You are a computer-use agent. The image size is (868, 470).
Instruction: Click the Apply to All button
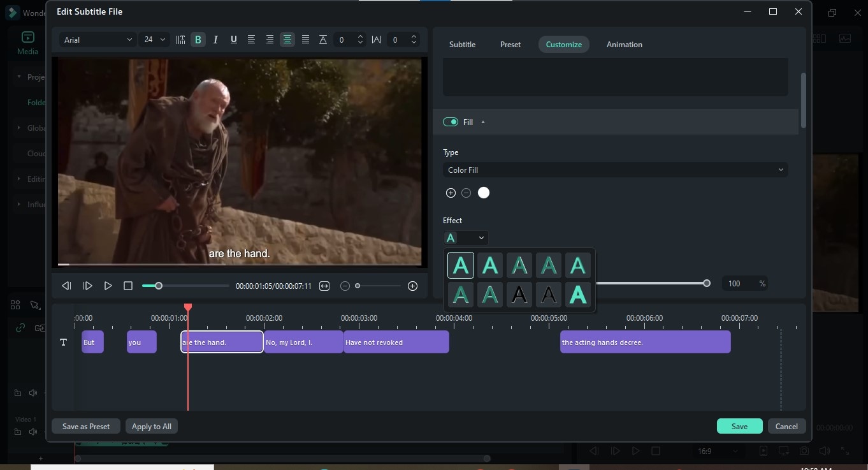point(152,427)
